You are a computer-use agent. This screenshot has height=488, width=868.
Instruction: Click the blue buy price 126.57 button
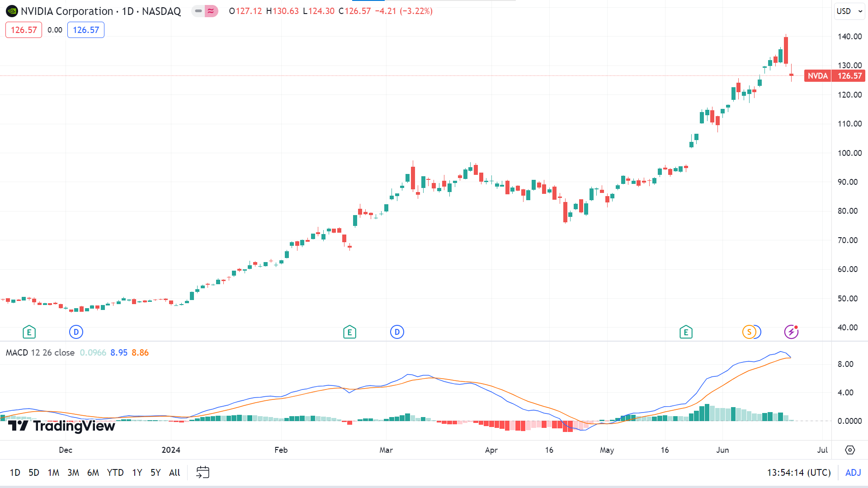pos(86,30)
